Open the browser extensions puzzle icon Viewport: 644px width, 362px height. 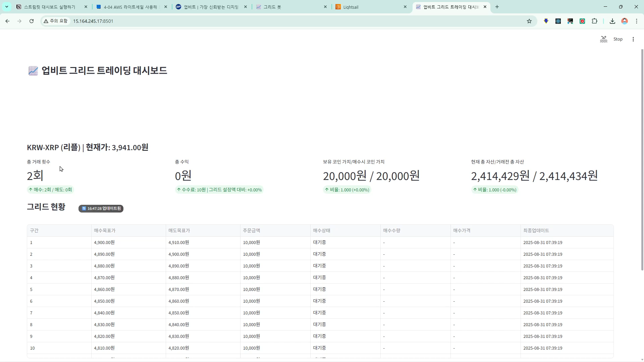[594, 21]
